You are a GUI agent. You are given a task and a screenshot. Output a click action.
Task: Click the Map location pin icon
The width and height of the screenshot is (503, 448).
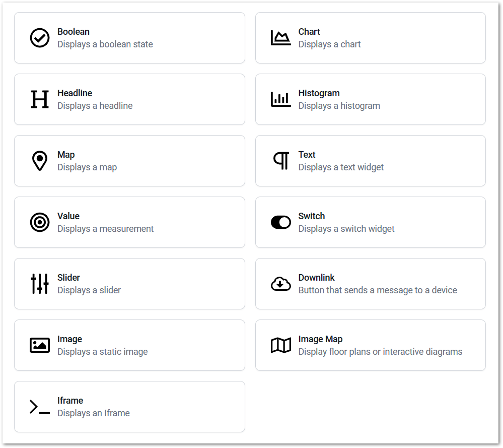[x=40, y=161]
